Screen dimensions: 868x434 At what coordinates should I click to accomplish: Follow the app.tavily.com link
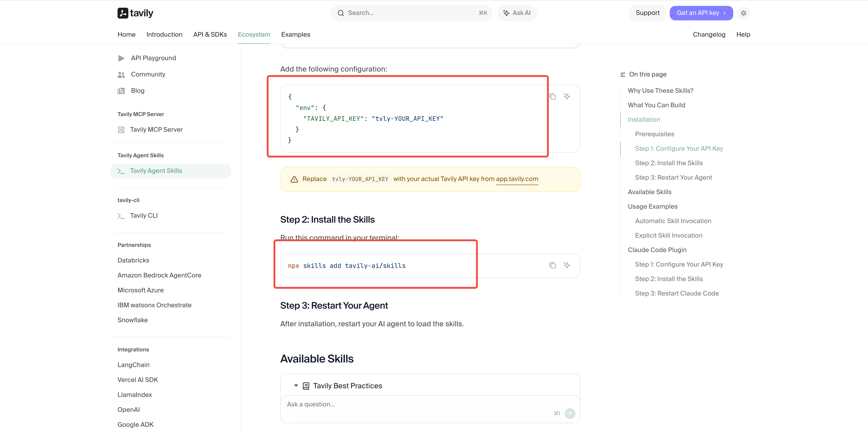[517, 179]
